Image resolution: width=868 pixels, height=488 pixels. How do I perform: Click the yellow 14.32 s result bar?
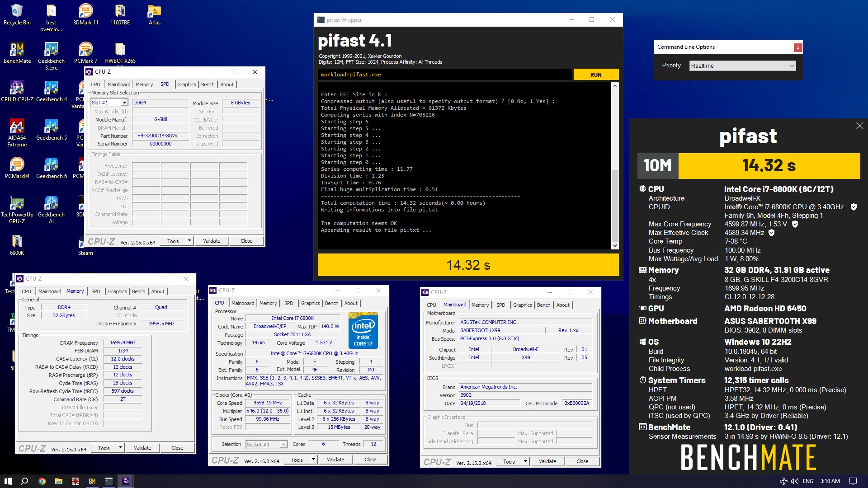pos(468,265)
